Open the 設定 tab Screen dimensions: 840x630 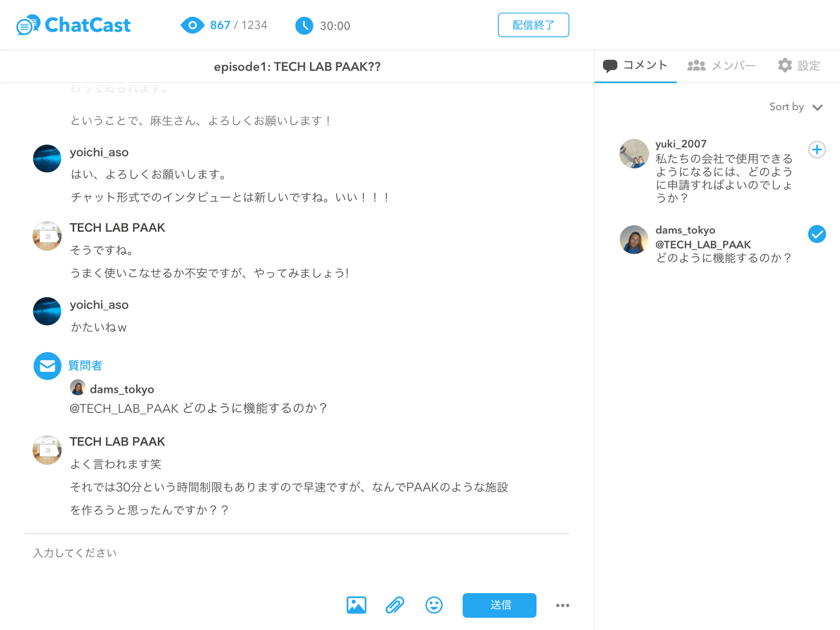tap(799, 66)
